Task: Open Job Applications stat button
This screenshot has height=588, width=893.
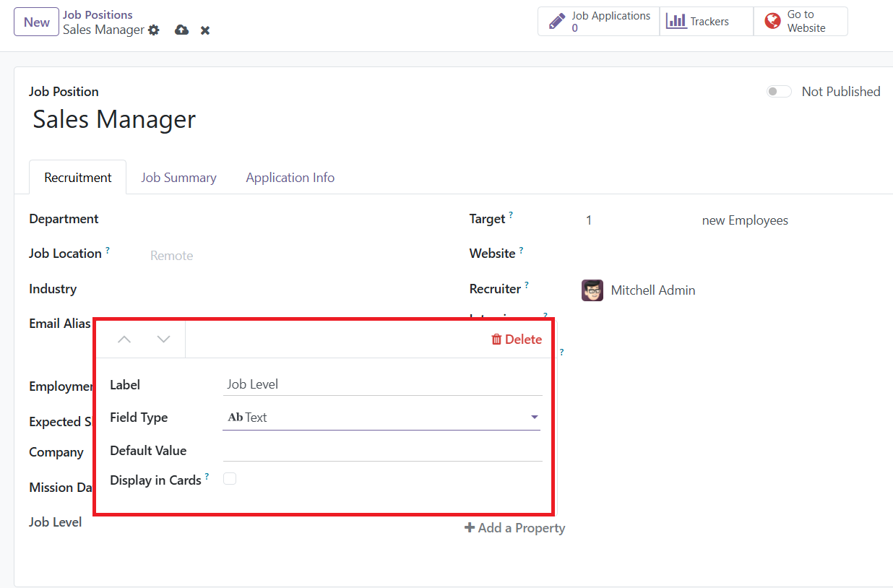Action: (599, 21)
